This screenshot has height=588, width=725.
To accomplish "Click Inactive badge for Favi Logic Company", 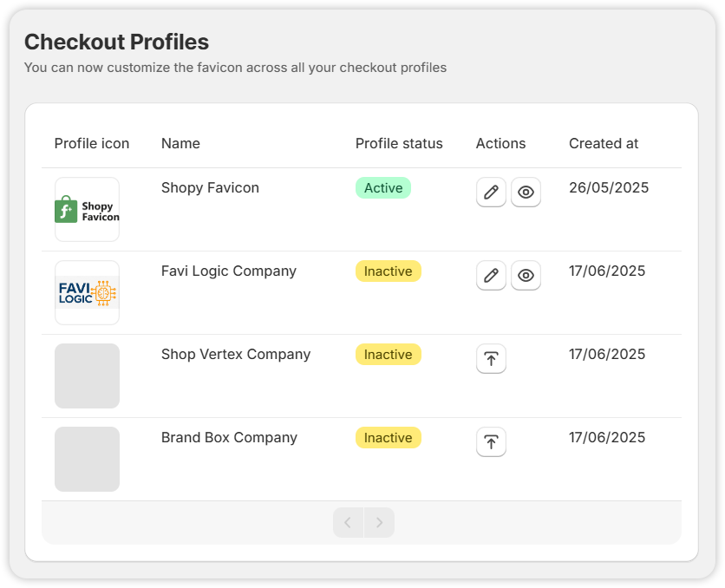I will [389, 271].
